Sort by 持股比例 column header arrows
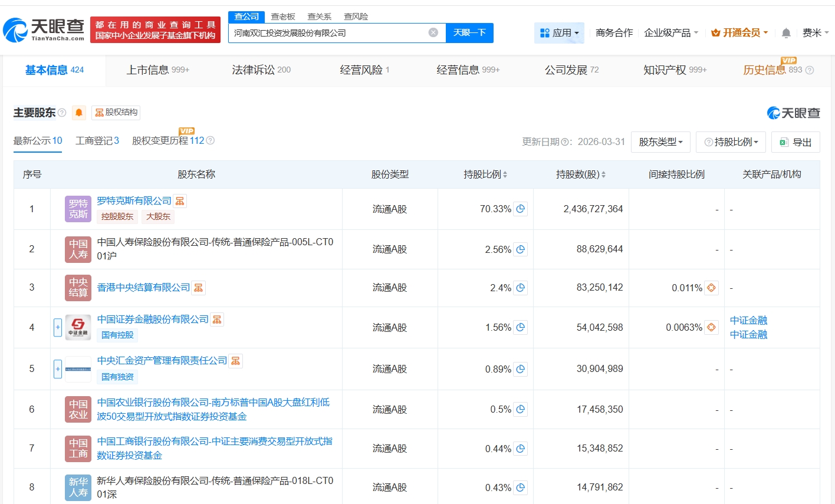This screenshot has width=835, height=504. coord(505,174)
